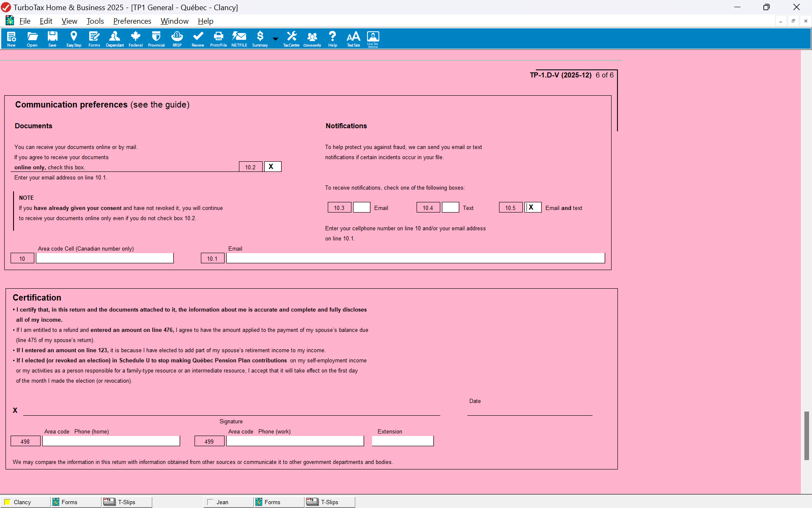Click the Live Tax Advice icon

[373, 39]
